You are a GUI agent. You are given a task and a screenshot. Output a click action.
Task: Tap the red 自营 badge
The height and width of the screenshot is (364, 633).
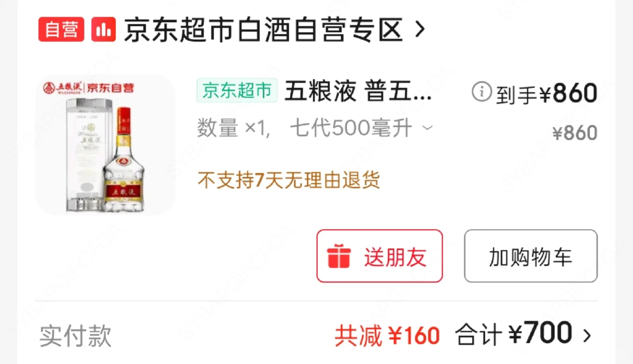pyautogui.click(x=61, y=29)
